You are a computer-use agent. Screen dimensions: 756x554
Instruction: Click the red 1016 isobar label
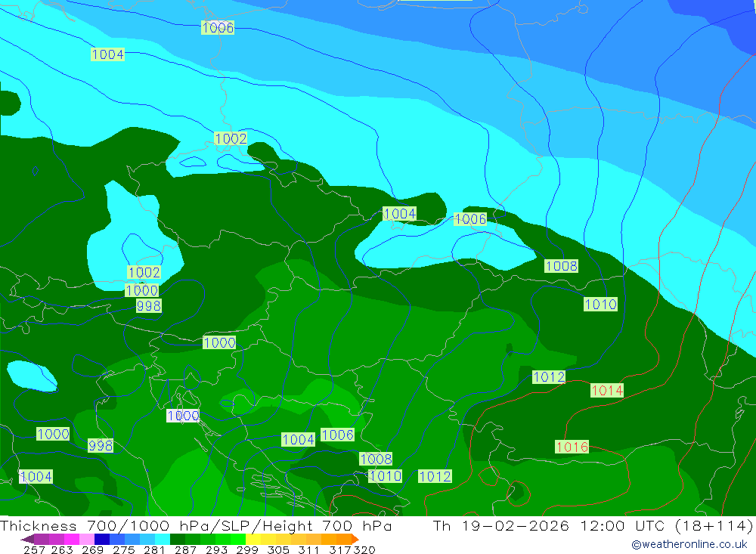572,447
